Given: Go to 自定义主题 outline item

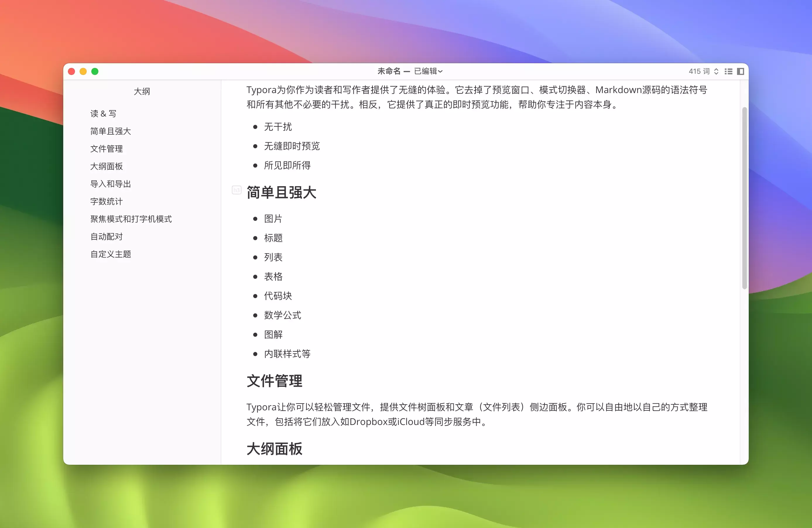Looking at the screenshot, I should (x=111, y=254).
